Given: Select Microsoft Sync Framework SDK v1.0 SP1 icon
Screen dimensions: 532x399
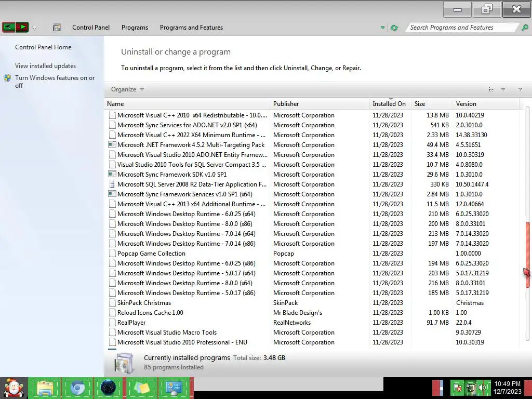Looking at the screenshot, I should [x=112, y=174].
